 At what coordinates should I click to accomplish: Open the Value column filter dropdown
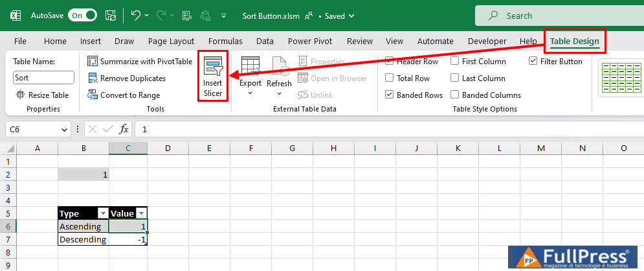[141, 213]
